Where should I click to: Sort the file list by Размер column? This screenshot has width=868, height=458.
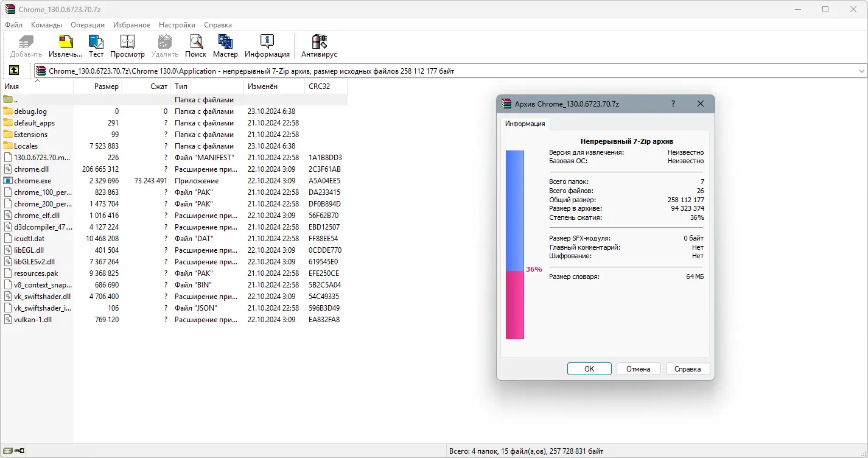coord(97,86)
